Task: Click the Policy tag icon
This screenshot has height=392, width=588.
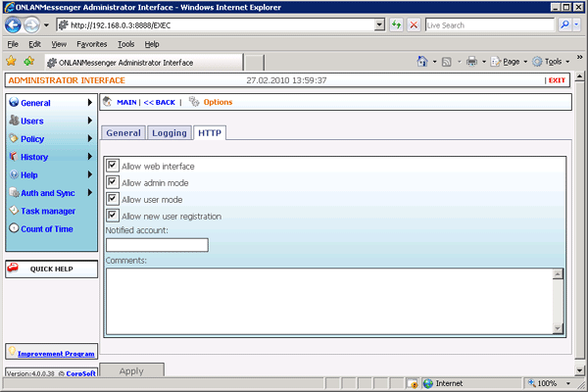Action: [x=14, y=138]
